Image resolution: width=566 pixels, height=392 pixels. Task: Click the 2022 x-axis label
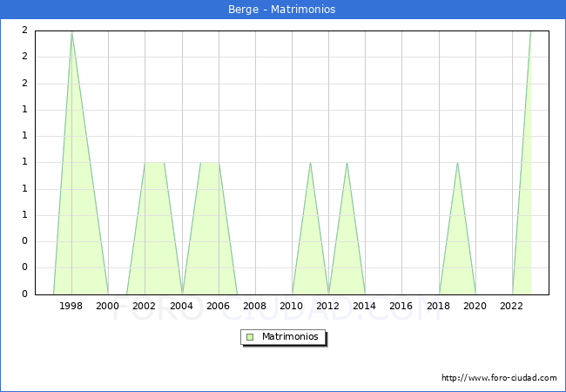(512, 306)
